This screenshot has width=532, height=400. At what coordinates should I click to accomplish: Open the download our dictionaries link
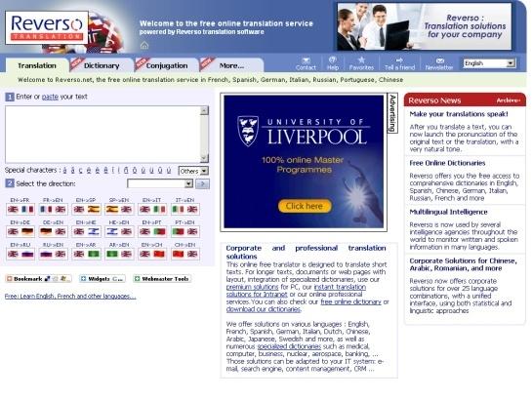(x=264, y=309)
